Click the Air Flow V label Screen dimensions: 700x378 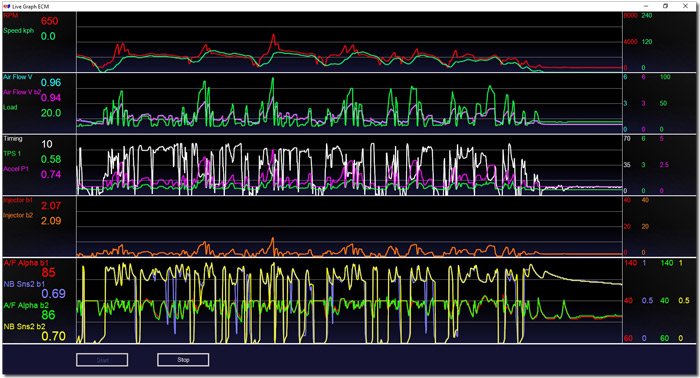[x=17, y=77]
